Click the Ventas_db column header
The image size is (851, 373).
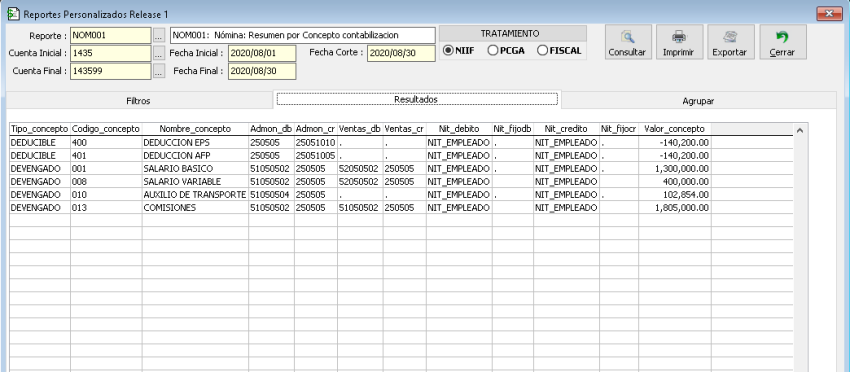coord(359,129)
